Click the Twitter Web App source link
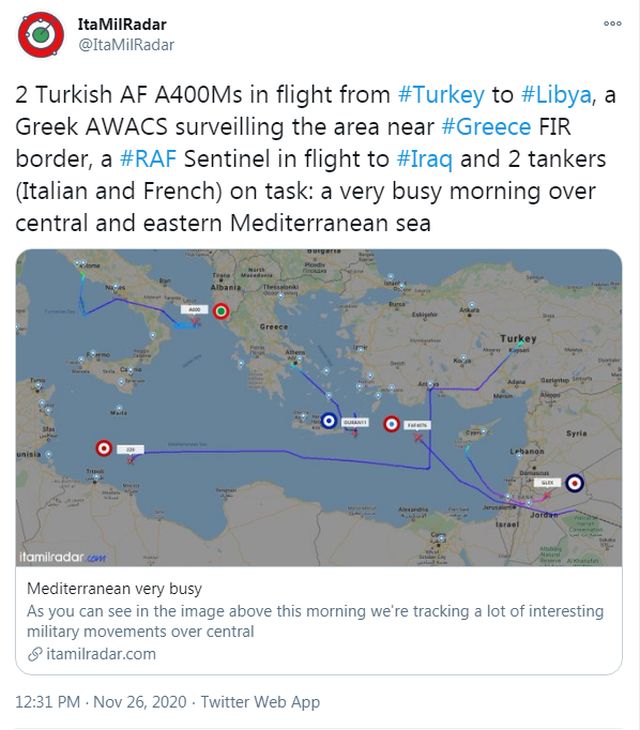This screenshot has height=730, width=640. click(260, 702)
